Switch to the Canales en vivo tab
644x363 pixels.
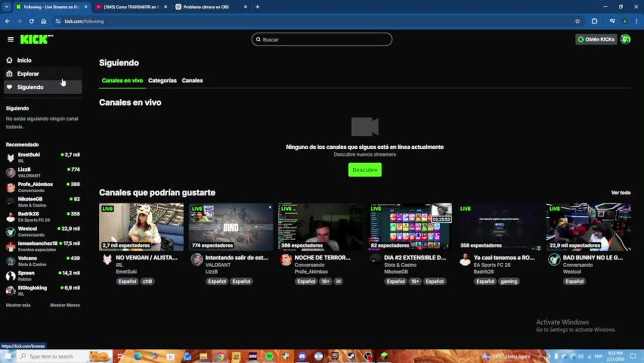[122, 81]
